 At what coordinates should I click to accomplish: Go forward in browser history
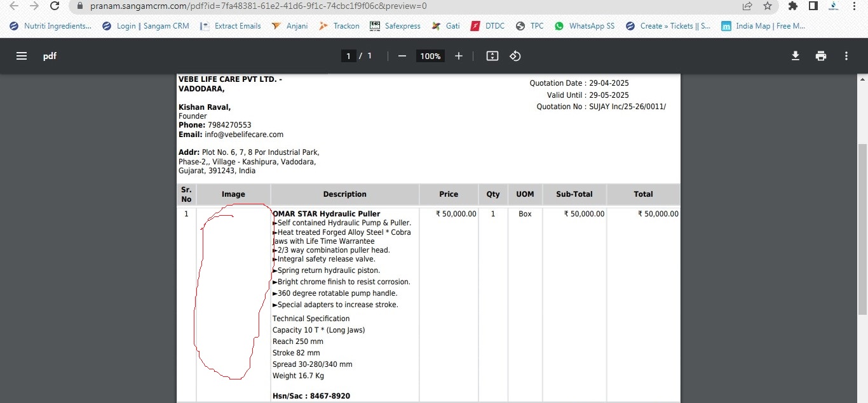click(34, 6)
